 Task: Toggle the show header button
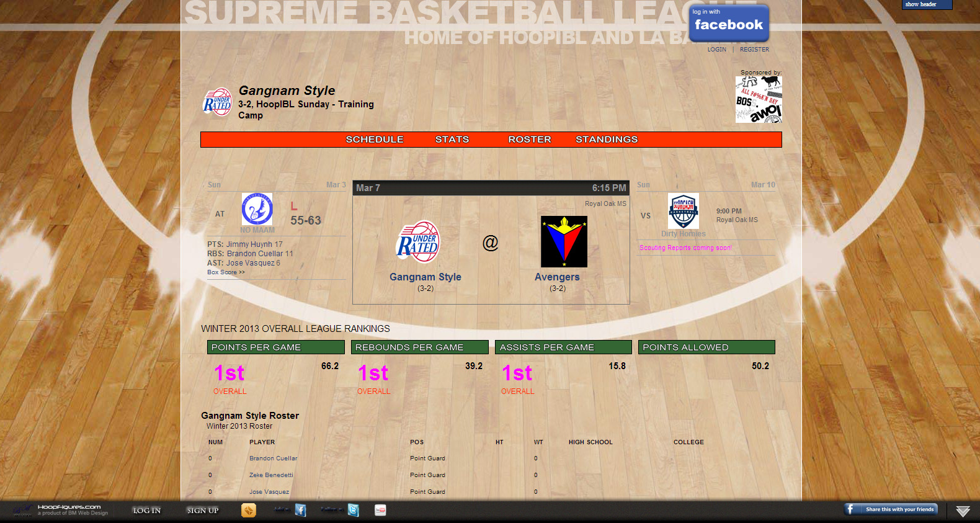[x=926, y=4]
